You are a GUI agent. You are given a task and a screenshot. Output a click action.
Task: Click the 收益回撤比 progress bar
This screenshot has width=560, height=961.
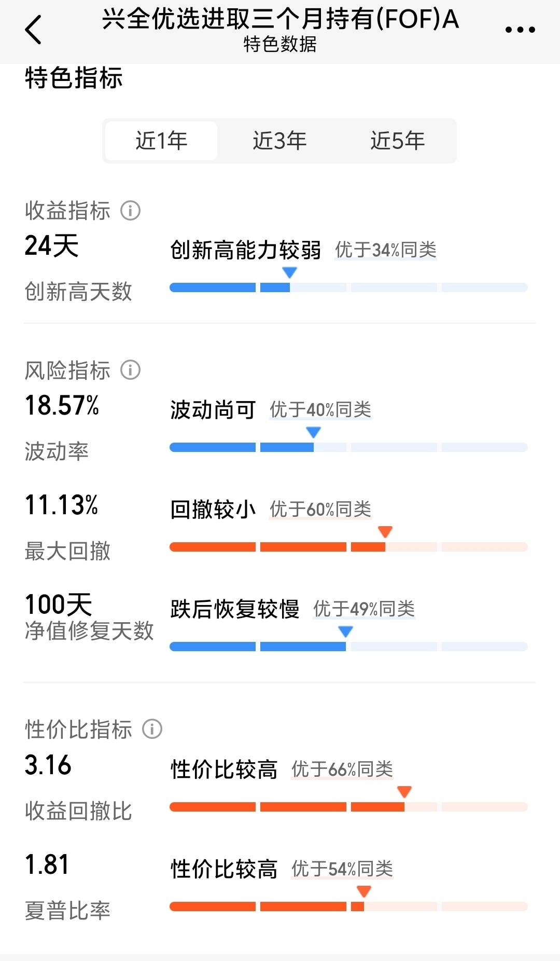pyautogui.click(x=348, y=807)
